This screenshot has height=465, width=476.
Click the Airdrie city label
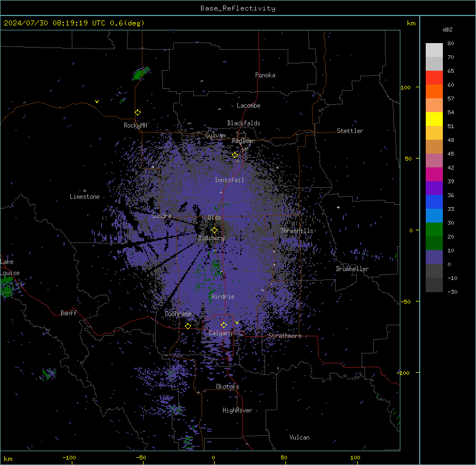(x=223, y=297)
